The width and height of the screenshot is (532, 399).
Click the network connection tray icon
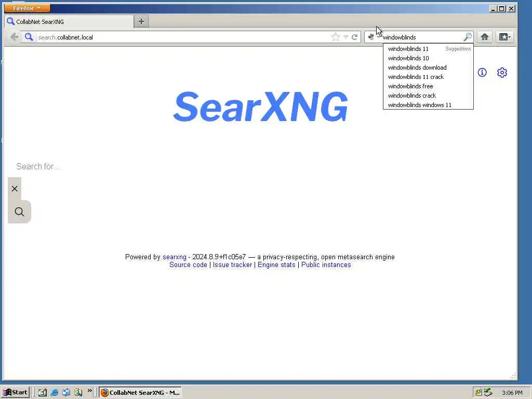[x=488, y=392]
